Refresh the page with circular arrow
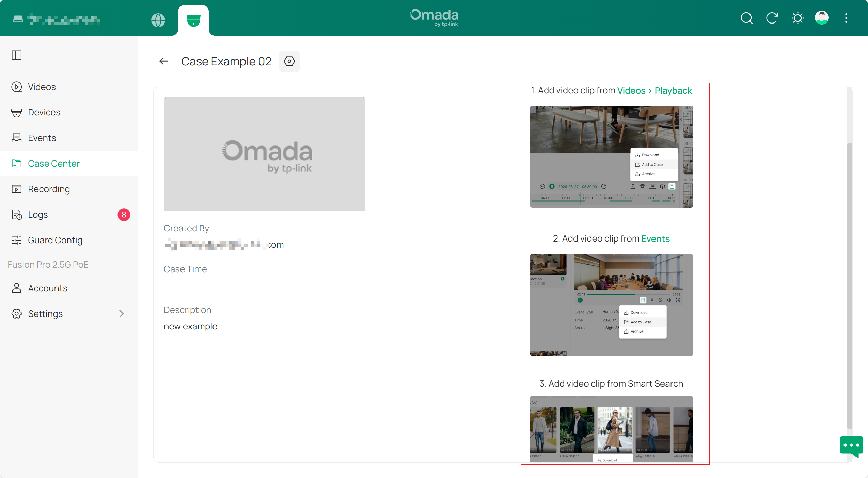Image resolution: width=868 pixels, height=478 pixels. 772,18
